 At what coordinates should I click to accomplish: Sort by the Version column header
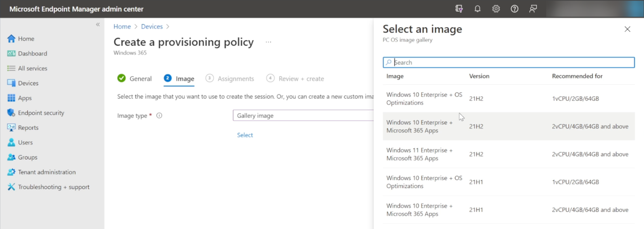tap(479, 76)
